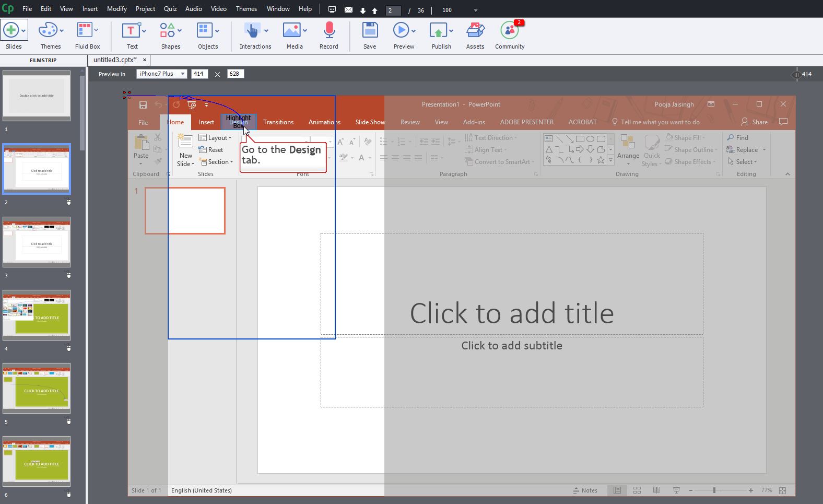Viewport: 823px width, 504px height.
Task: Open the zoom level dropdown arrow
Action: point(475,10)
